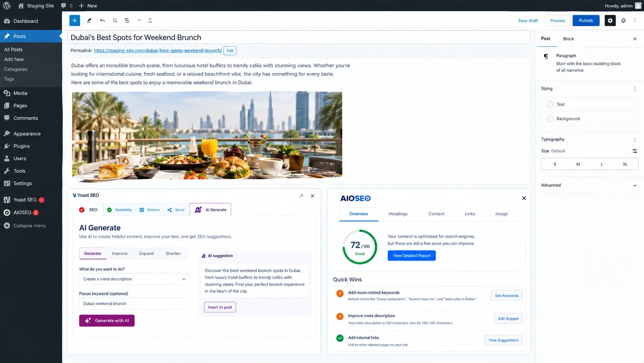
Task: Expand the Yoast SEO panel with arrow icon
Action: point(302,196)
